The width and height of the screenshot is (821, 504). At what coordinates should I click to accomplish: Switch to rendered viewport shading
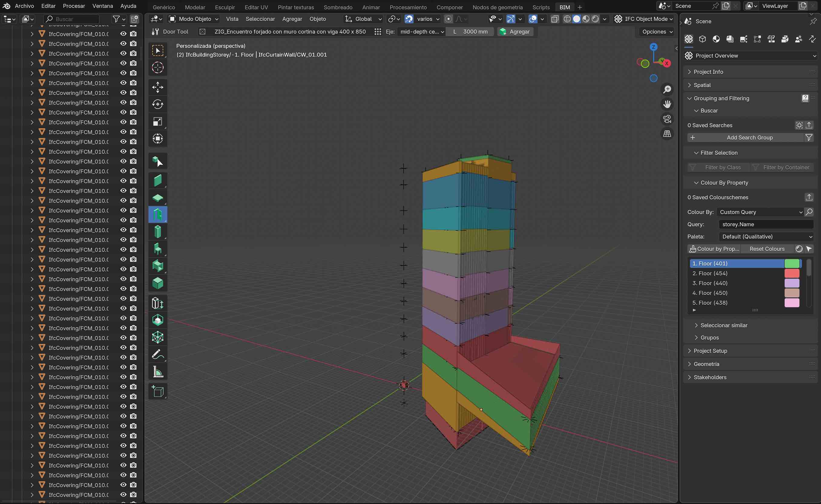tap(596, 19)
